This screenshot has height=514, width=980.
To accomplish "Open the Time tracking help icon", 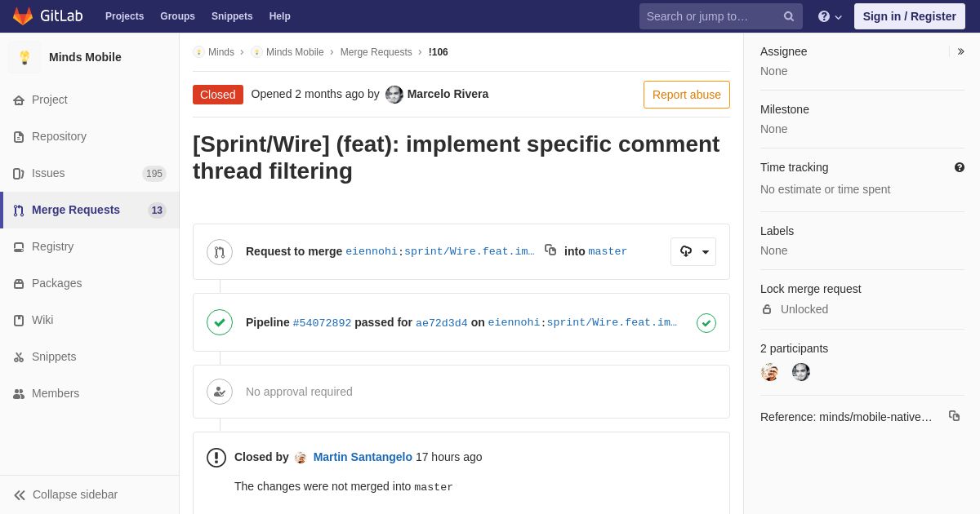I will 960,167.
